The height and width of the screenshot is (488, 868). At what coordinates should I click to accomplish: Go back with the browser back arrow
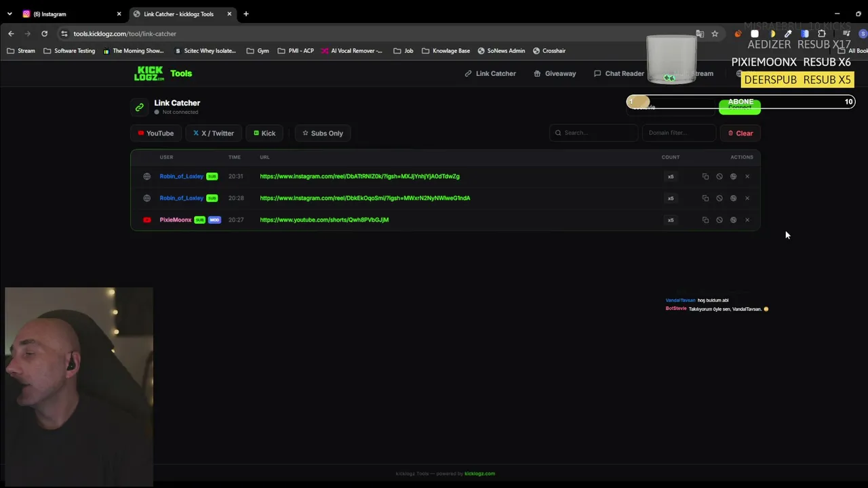tap(11, 33)
